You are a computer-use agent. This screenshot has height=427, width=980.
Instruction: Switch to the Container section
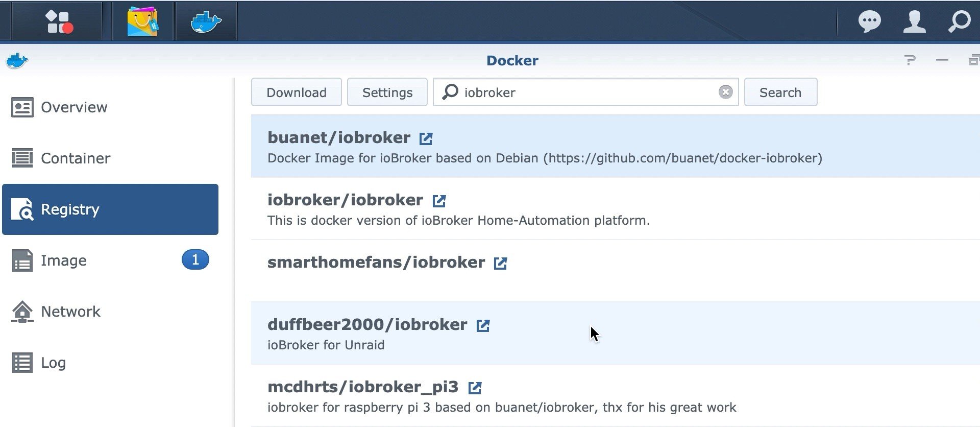pyautogui.click(x=110, y=158)
